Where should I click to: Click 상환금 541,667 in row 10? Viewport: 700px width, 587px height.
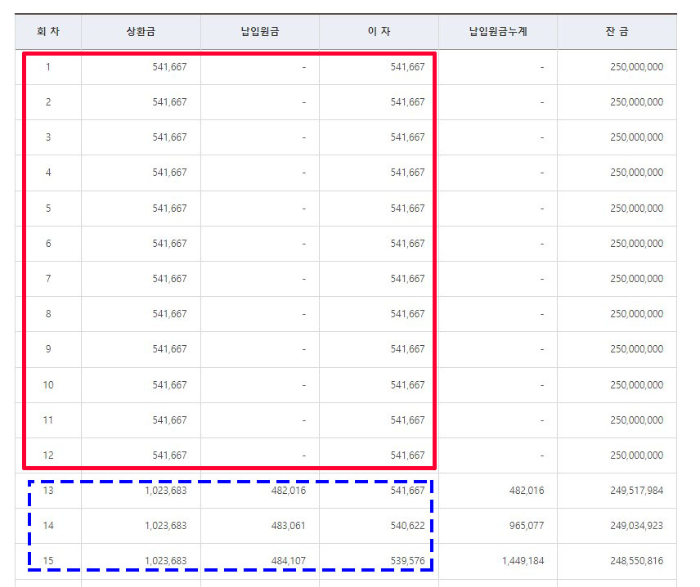click(170, 385)
